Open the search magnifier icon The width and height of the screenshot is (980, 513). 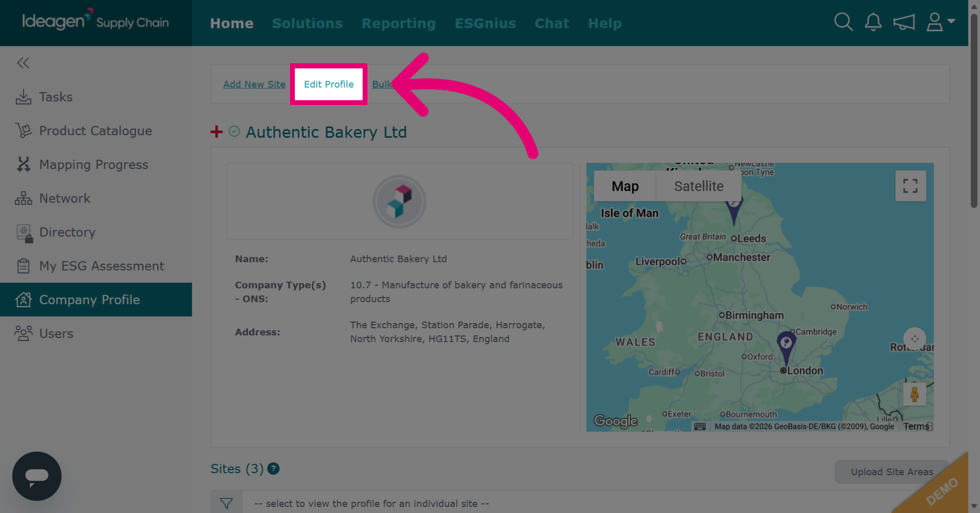pyautogui.click(x=843, y=22)
